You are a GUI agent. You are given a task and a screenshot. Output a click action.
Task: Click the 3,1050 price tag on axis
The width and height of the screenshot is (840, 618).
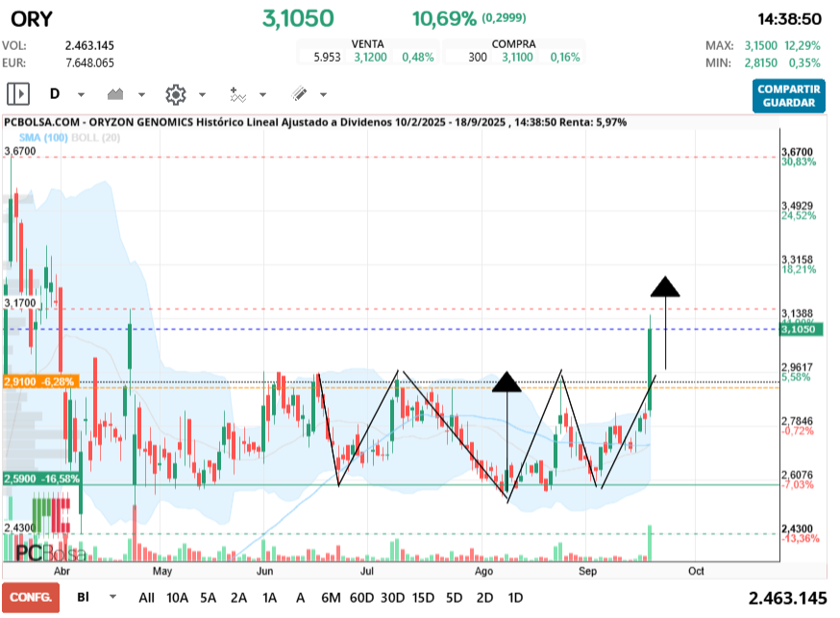(801, 330)
